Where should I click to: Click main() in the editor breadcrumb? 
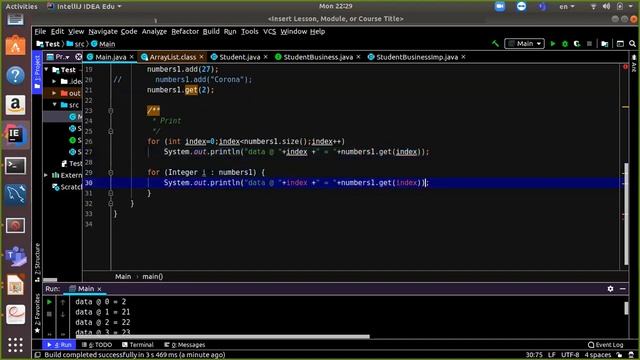[x=153, y=277]
